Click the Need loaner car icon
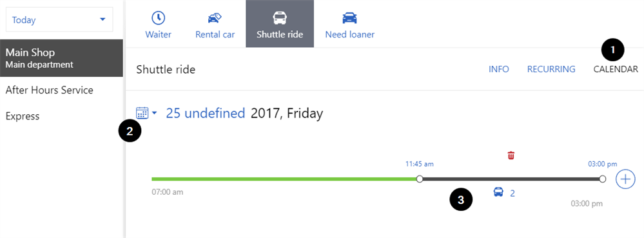This screenshot has width=644, height=238. tap(349, 18)
